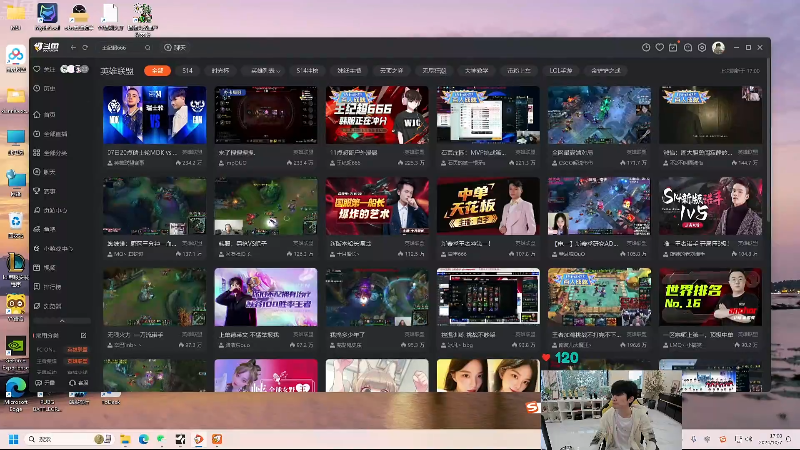
Task: Click edit icon beside 常用分类
Action: click(x=83, y=336)
